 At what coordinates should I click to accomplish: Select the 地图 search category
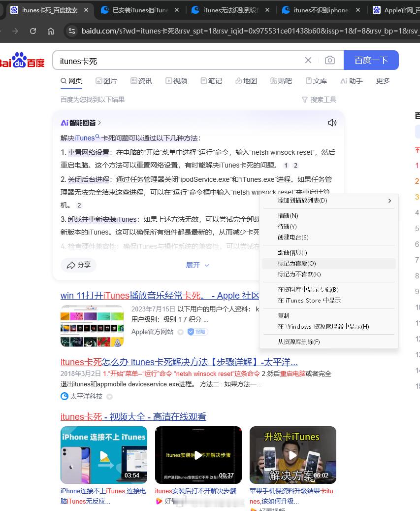point(246,81)
